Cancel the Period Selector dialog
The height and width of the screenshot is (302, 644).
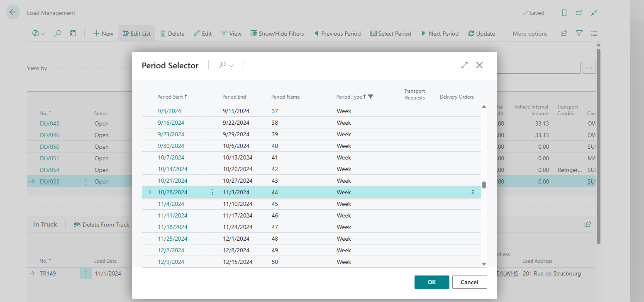(469, 282)
